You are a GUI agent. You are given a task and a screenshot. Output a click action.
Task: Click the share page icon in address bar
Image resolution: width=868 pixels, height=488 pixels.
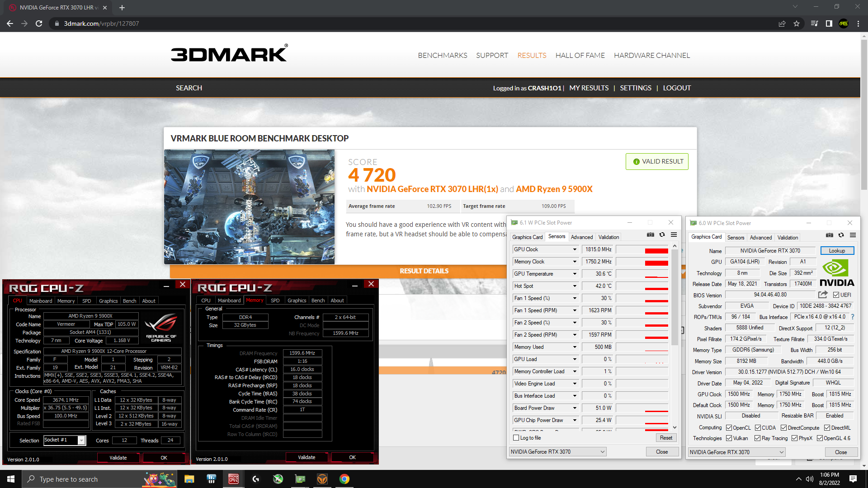pyautogui.click(x=782, y=23)
